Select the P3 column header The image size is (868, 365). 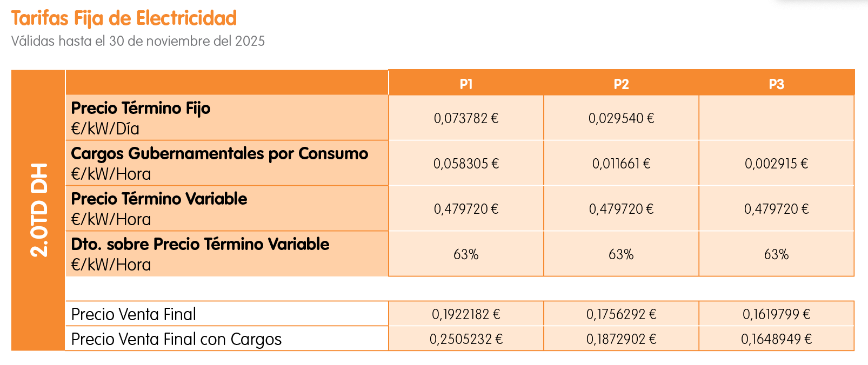776,84
